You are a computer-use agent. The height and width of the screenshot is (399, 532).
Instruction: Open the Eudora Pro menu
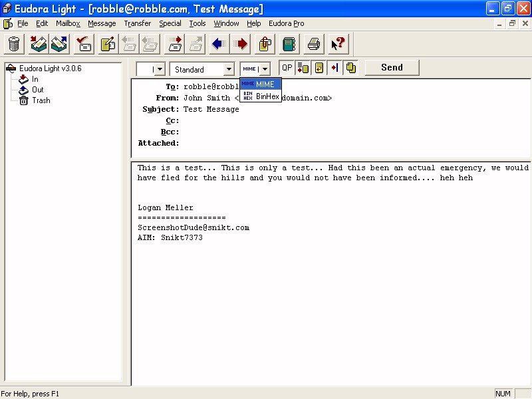(287, 23)
